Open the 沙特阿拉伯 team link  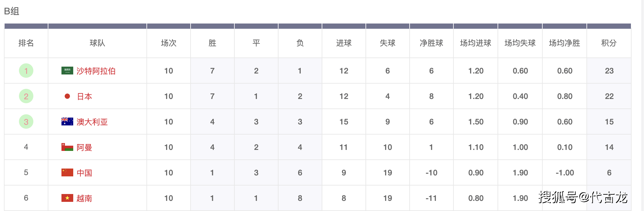tap(96, 71)
